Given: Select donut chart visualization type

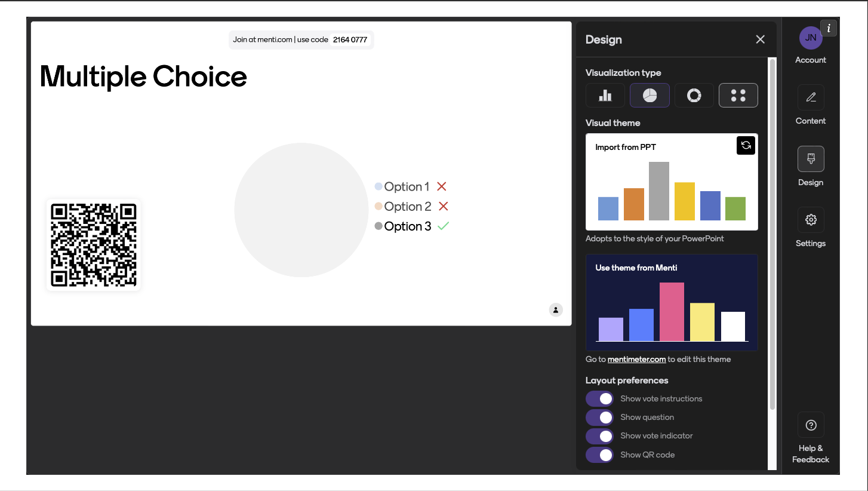Looking at the screenshot, I should click(694, 96).
